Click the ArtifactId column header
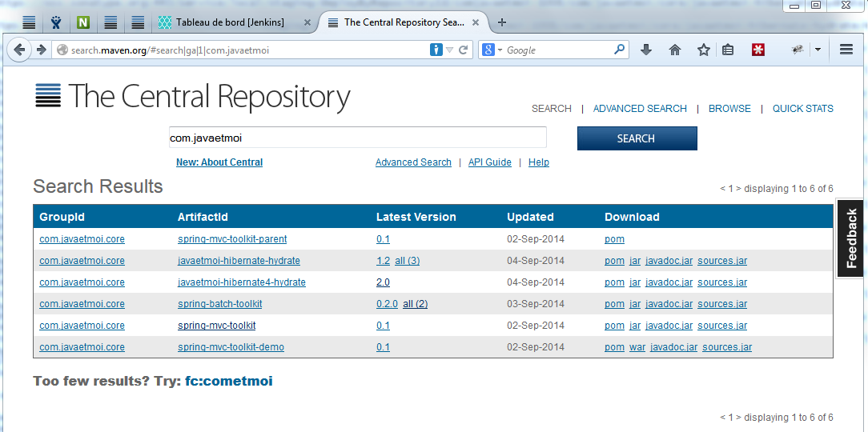 tap(203, 217)
